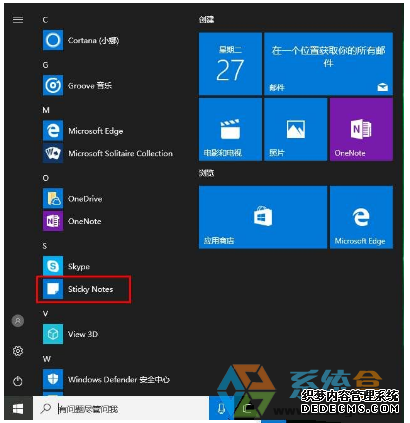Open the Store tile
This screenshot has width=410, height=423.
click(x=263, y=217)
